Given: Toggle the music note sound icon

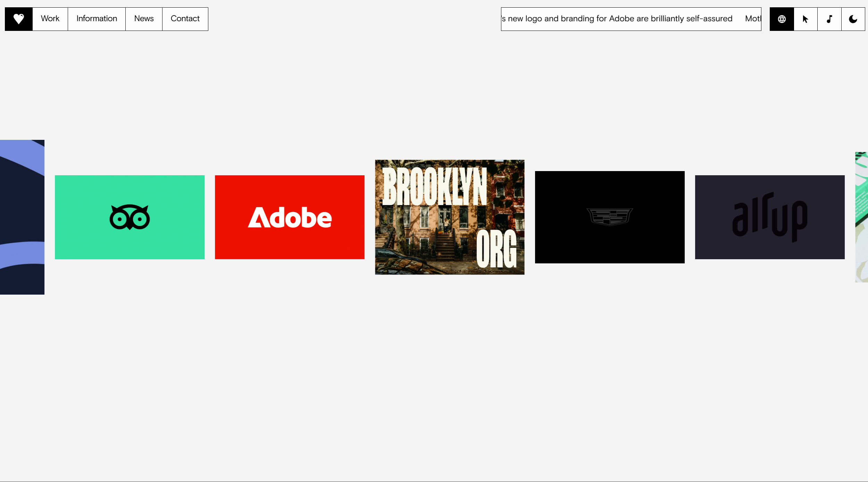Looking at the screenshot, I should coord(829,19).
